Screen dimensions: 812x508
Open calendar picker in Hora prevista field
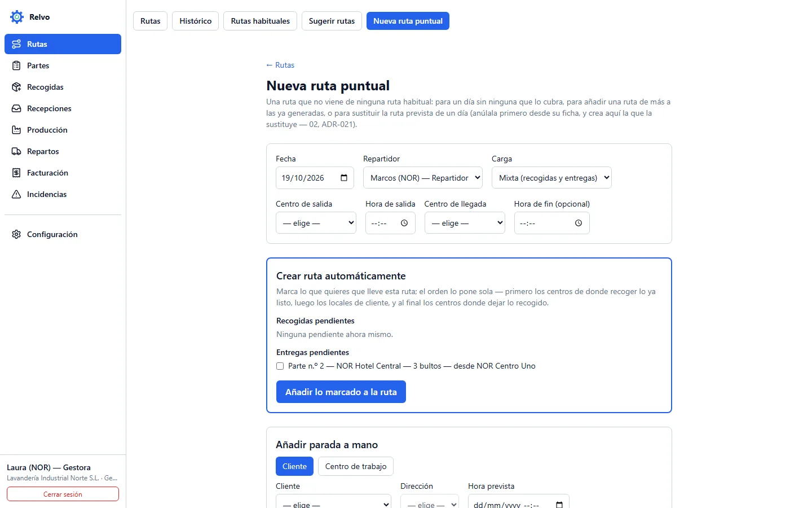point(559,505)
